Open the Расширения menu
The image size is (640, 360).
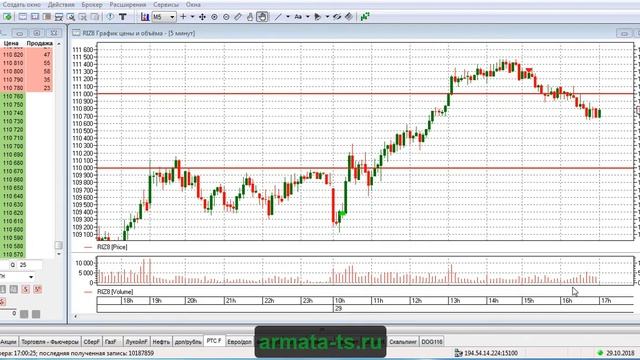coord(128,4)
